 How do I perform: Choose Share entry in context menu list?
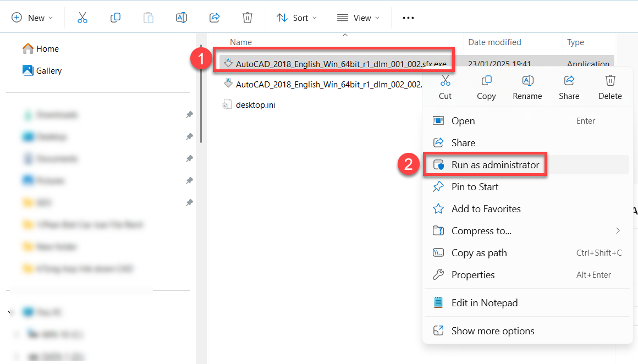point(527,143)
